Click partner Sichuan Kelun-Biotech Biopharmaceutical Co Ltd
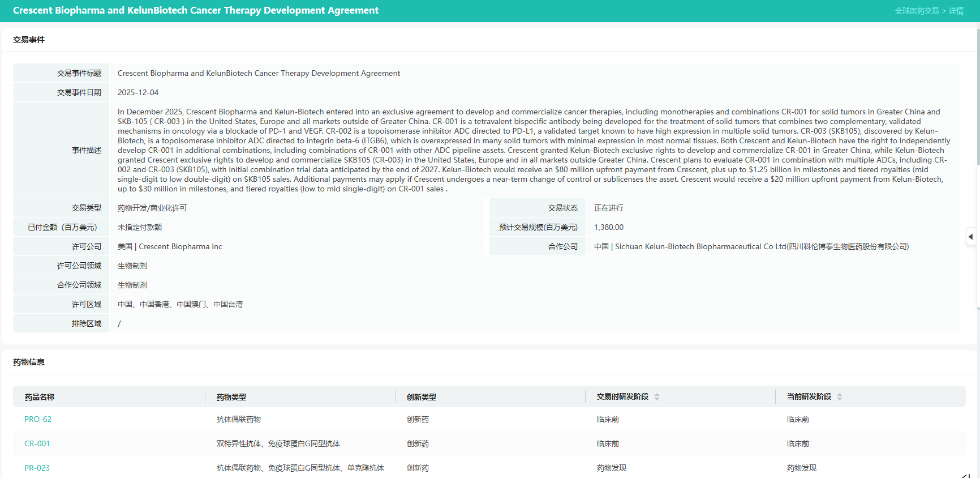 click(x=751, y=246)
